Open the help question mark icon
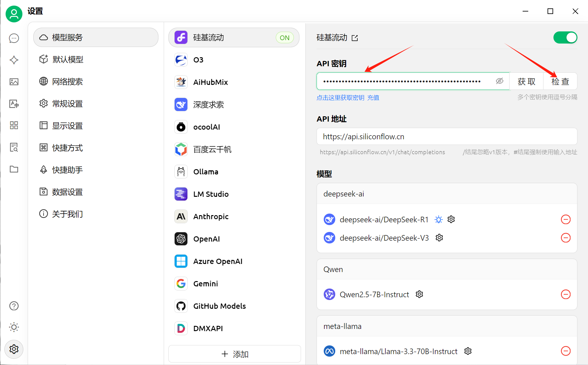The width and height of the screenshot is (588, 365). (14, 306)
